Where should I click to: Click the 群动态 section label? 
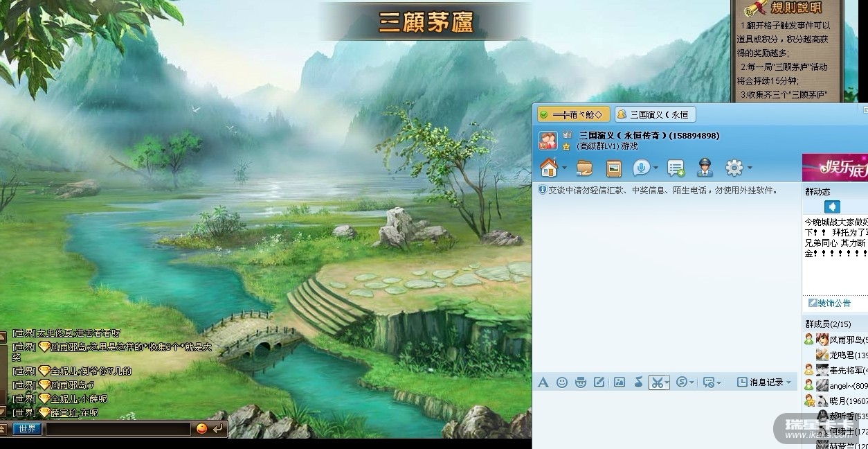(x=817, y=191)
